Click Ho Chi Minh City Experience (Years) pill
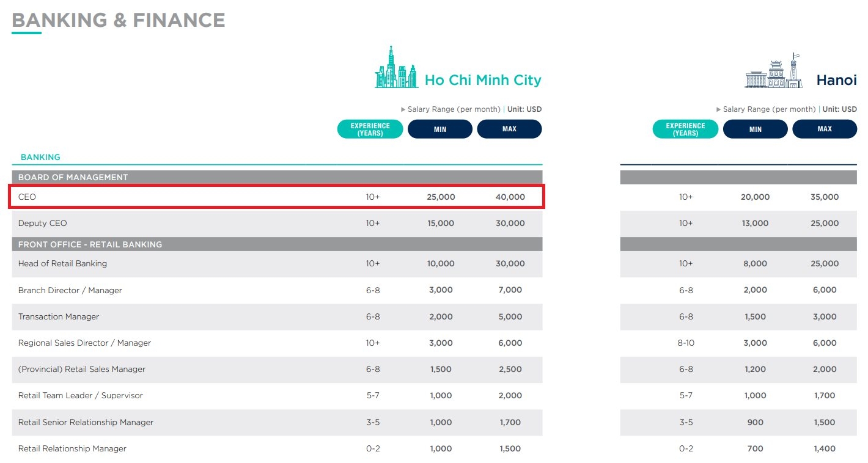 370,129
